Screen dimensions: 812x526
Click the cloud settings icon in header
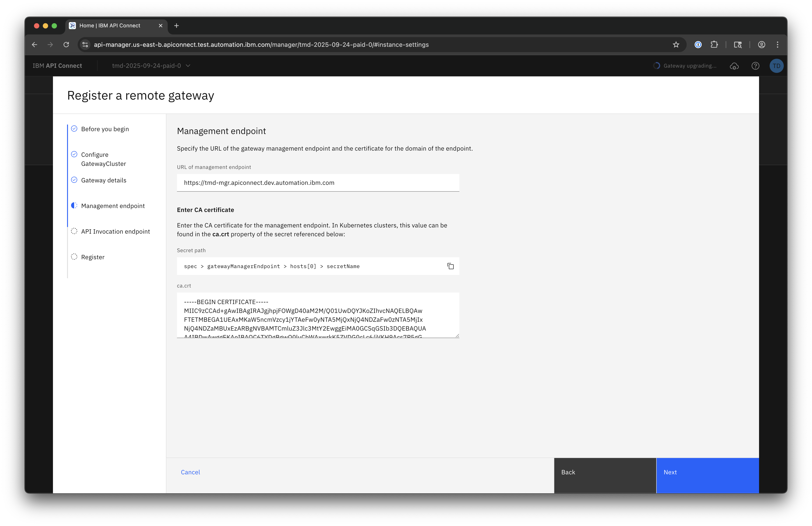click(x=734, y=66)
